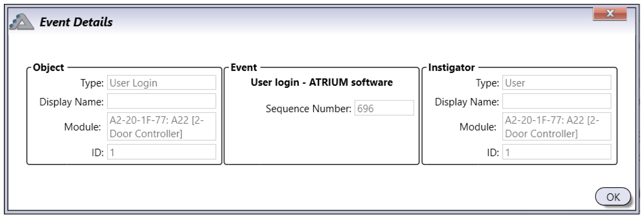Click the Object 'ID:' label
This screenshot has width=644, height=218.
[x=98, y=153]
